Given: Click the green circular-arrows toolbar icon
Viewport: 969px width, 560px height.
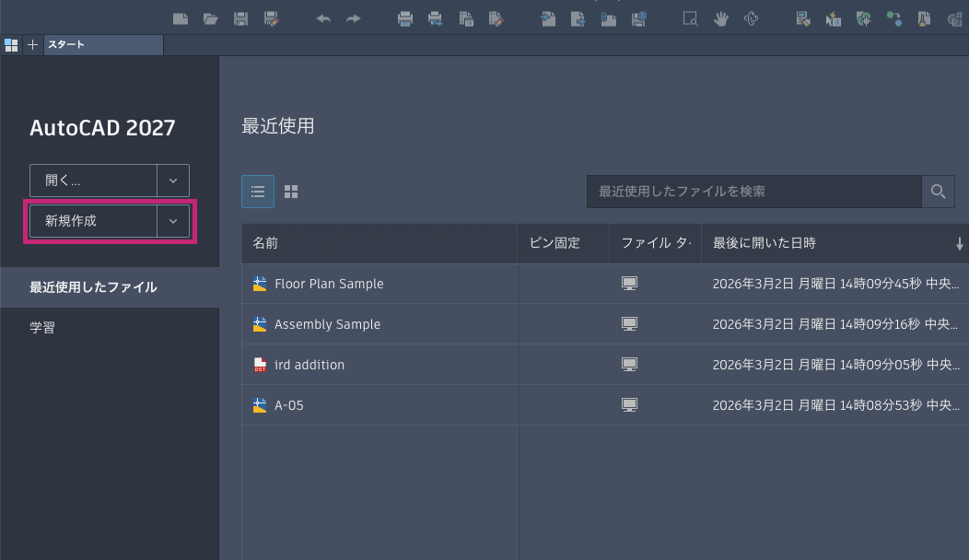Looking at the screenshot, I should tap(863, 19).
